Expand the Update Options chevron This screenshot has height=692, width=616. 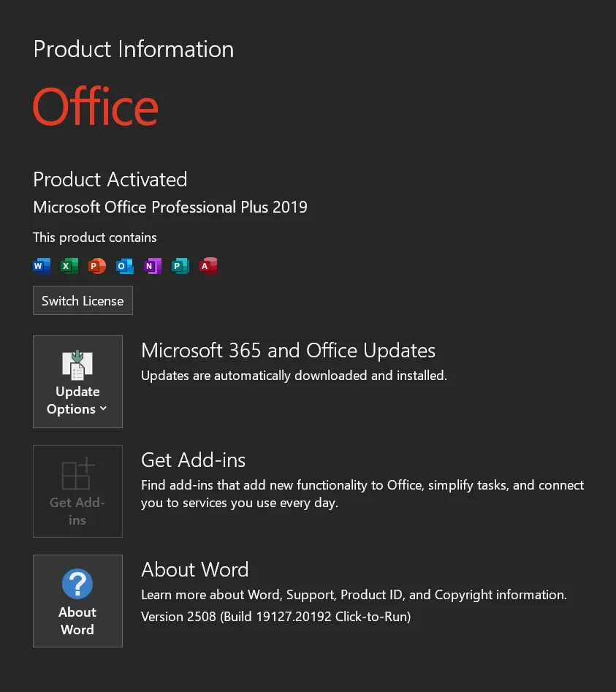point(103,408)
